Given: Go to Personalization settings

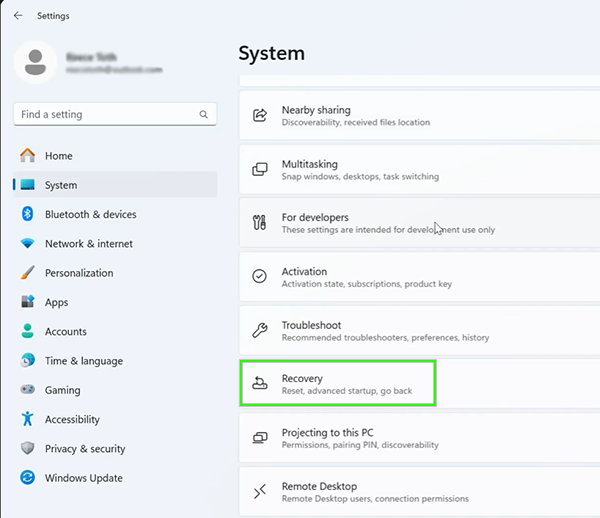Looking at the screenshot, I should [115, 273].
